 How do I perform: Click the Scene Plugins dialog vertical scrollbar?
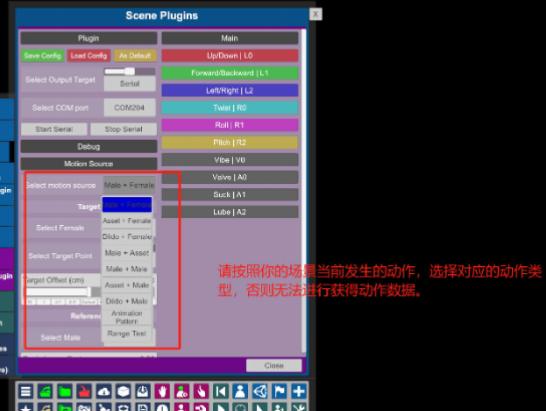tap(303, 190)
